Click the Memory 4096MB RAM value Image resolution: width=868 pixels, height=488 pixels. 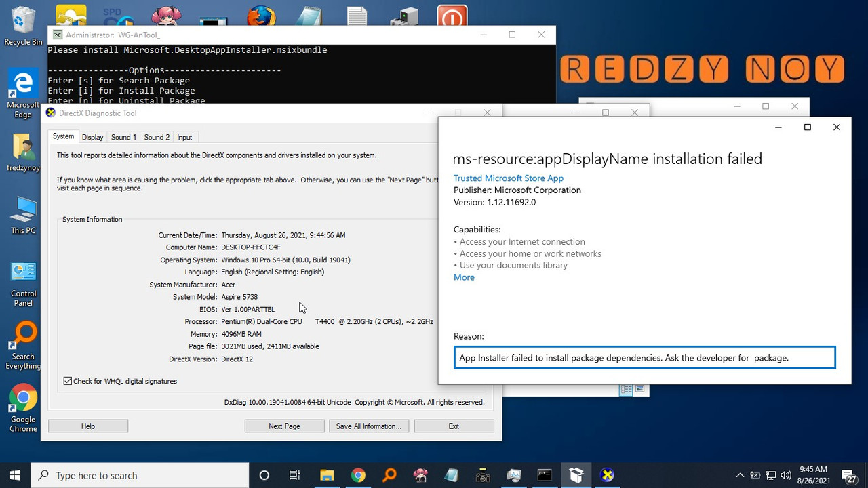point(241,334)
